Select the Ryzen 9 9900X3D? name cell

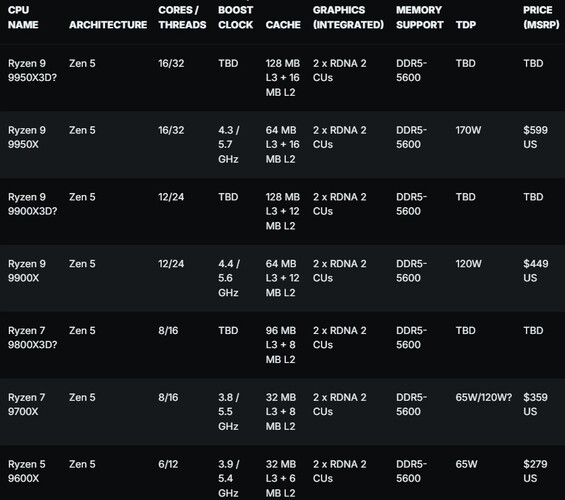(x=32, y=204)
